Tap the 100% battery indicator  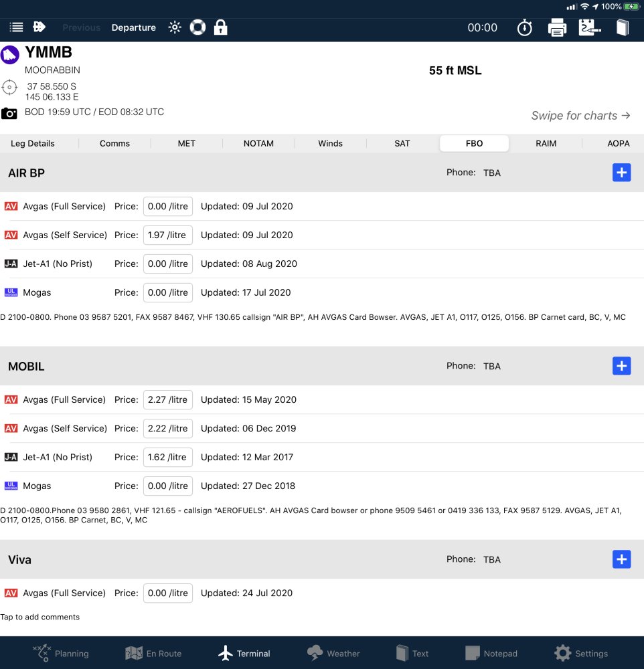point(620,7)
